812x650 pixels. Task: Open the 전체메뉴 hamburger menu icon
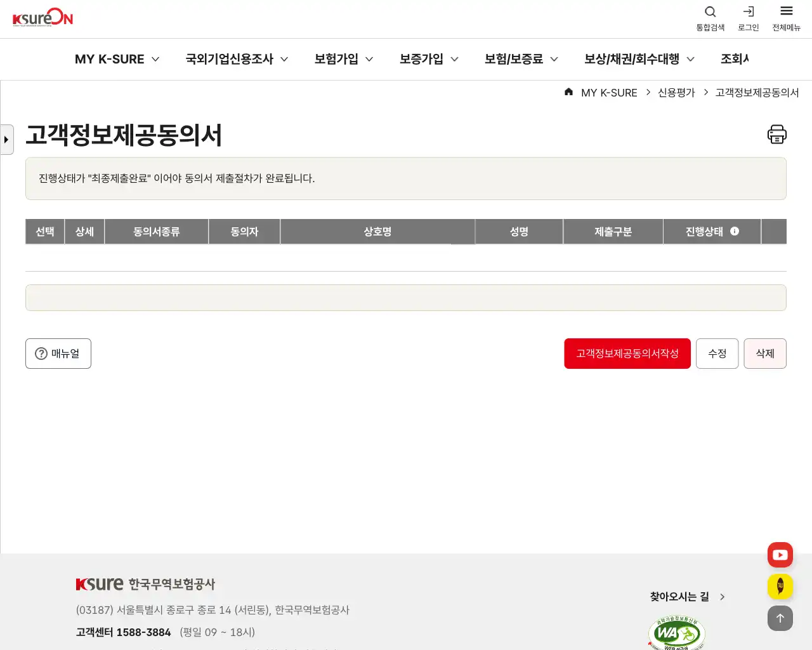(x=786, y=11)
